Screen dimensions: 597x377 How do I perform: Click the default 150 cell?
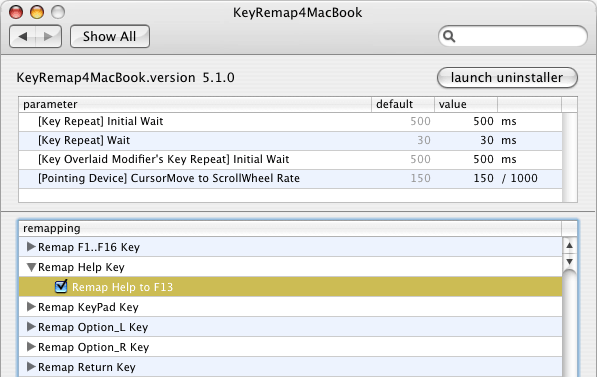coord(420,179)
